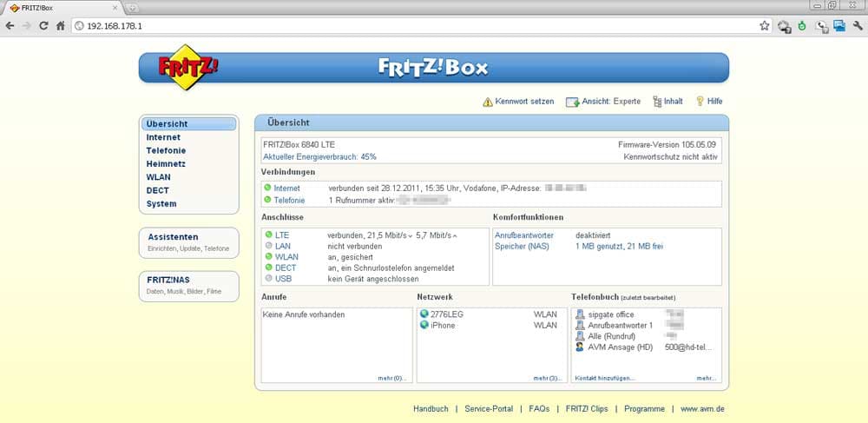This screenshot has height=423, width=868.
Task: Click the FRITZ! logo in banner
Action: tap(188, 67)
